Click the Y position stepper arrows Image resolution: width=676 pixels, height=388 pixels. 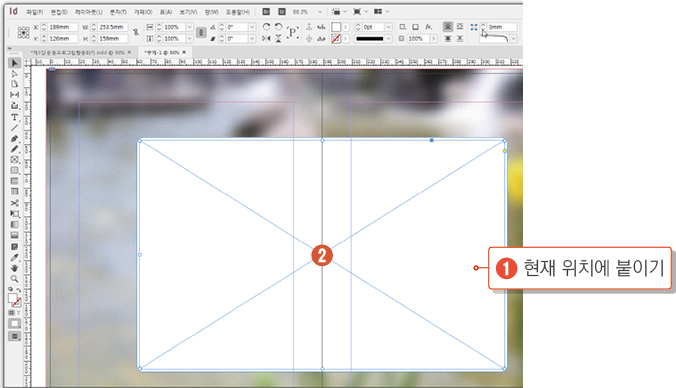point(44,38)
